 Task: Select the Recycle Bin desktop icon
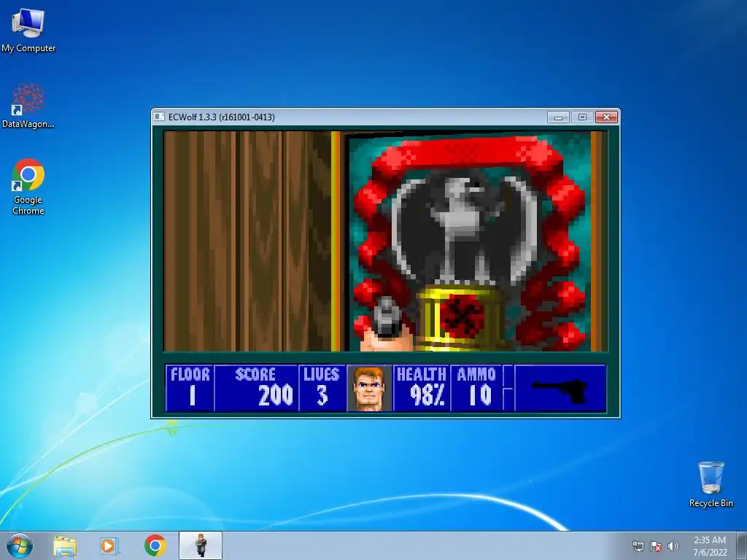click(x=711, y=484)
